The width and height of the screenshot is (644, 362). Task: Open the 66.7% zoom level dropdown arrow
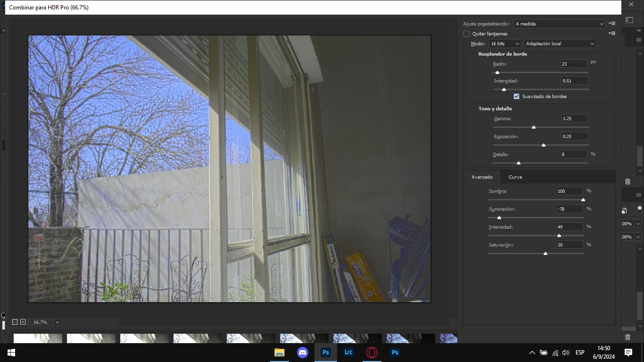pyautogui.click(x=57, y=322)
